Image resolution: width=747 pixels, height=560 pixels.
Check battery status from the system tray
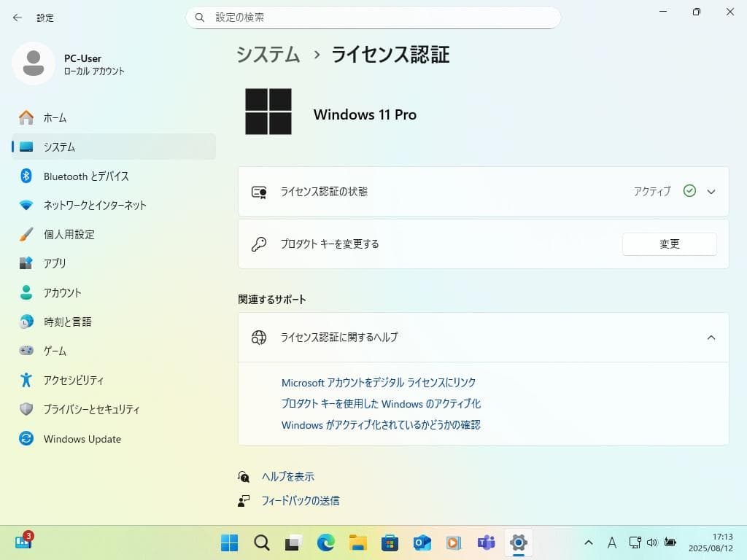671,542
